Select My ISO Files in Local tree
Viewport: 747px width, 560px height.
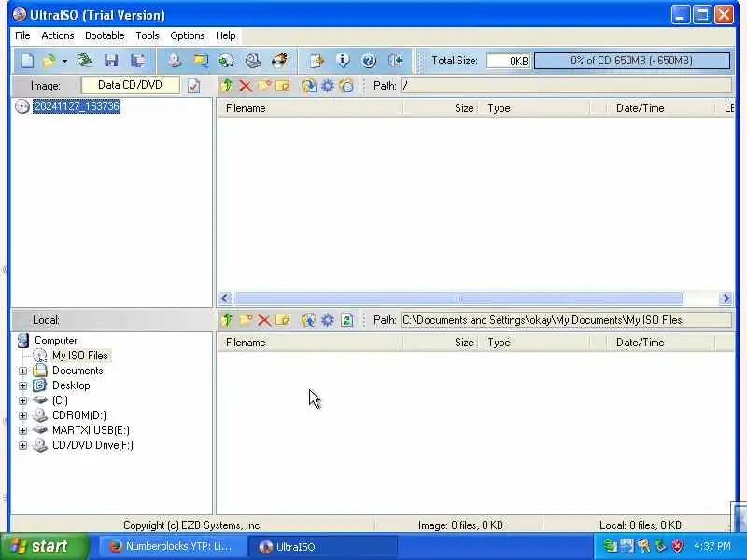point(80,356)
